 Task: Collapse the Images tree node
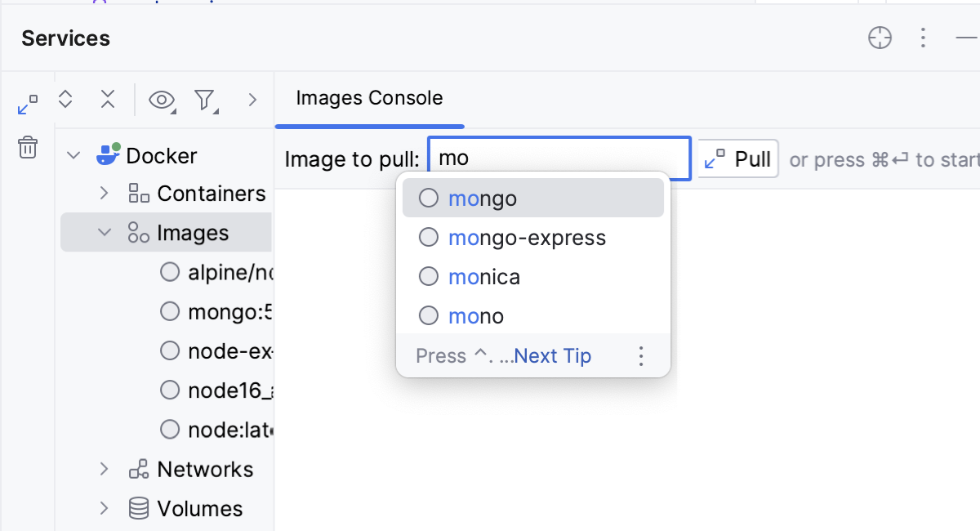(x=104, y=232)
